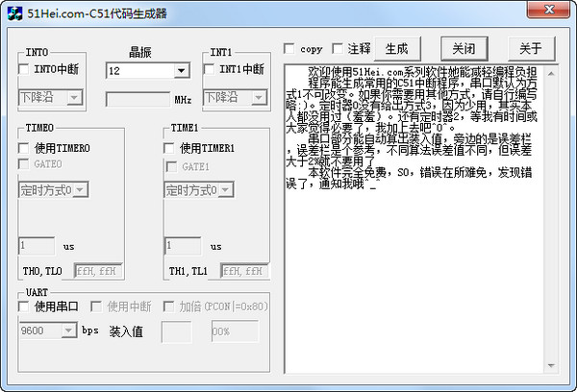
Task: Check the 注释 checkbox
Action: pos(338,49)
